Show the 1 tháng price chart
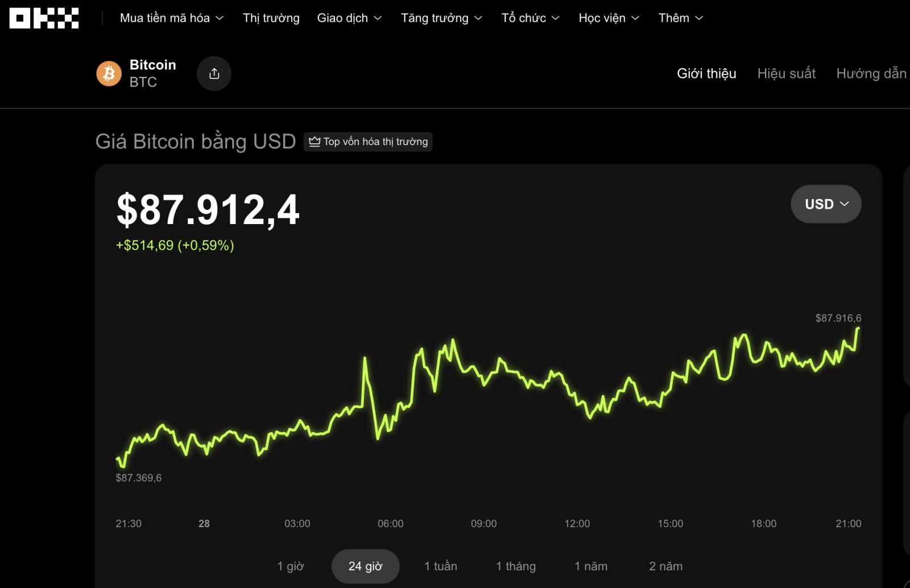This screenshot has width=910, height=588. point(516,566)
